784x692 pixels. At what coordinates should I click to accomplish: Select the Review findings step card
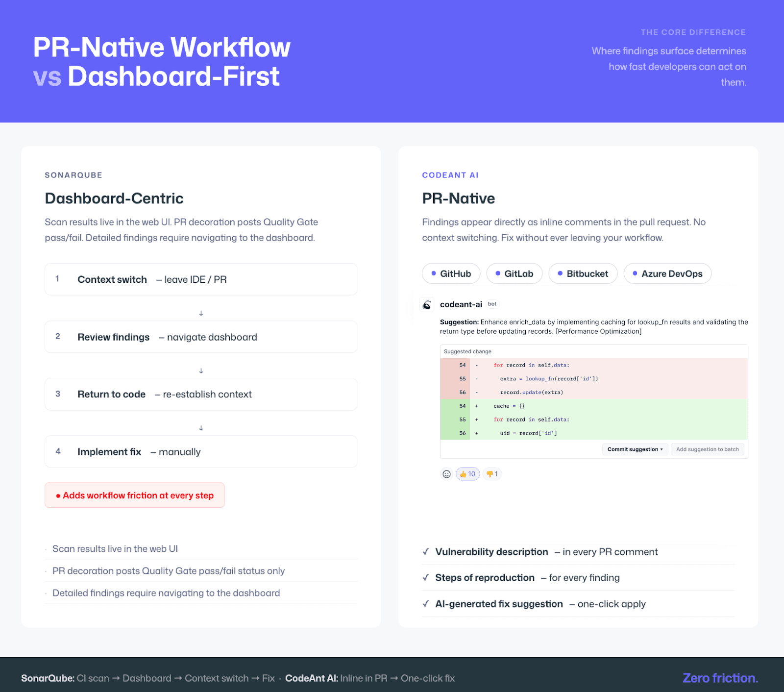pyautogui.click(x=201, y=337)
